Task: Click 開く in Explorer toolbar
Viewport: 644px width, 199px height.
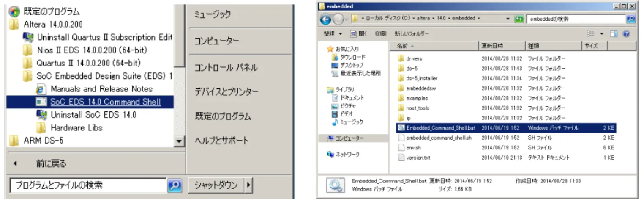Action: tap(359, 33)
